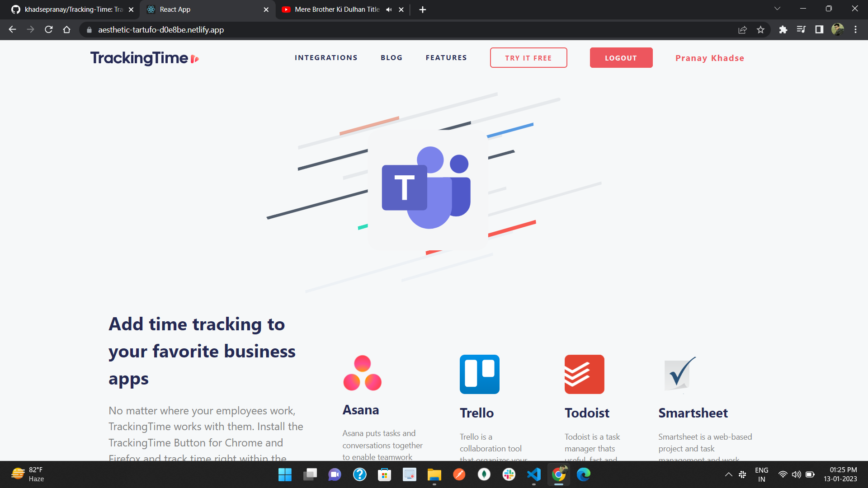Click the Logout button
The width and height of the screenshot is (868, 488).
pyautogui.click(x=621, y=58)
